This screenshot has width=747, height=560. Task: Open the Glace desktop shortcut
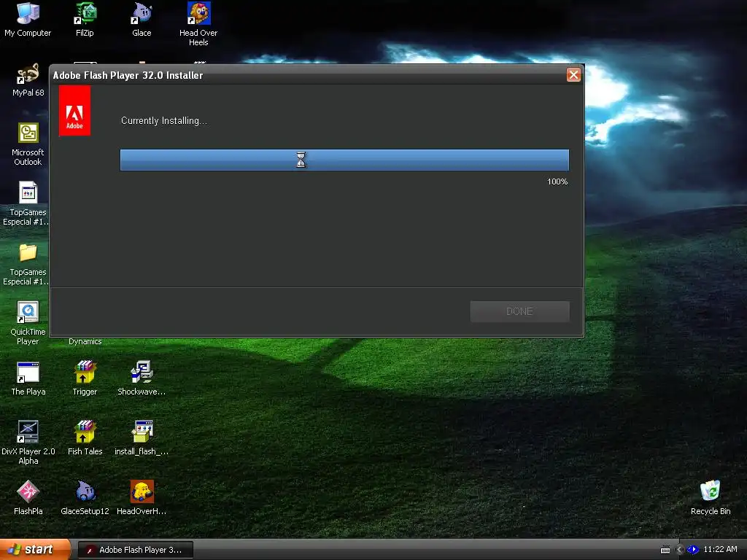(142, 20)
